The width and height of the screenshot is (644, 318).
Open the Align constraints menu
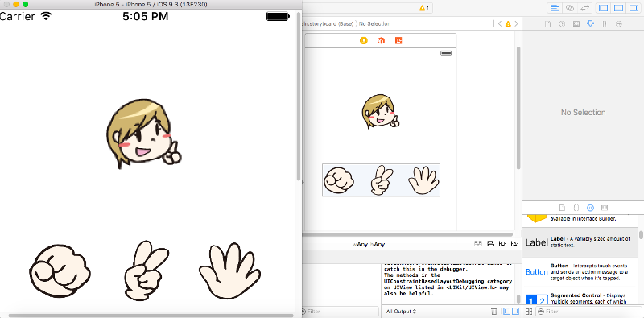click(490, 243)
